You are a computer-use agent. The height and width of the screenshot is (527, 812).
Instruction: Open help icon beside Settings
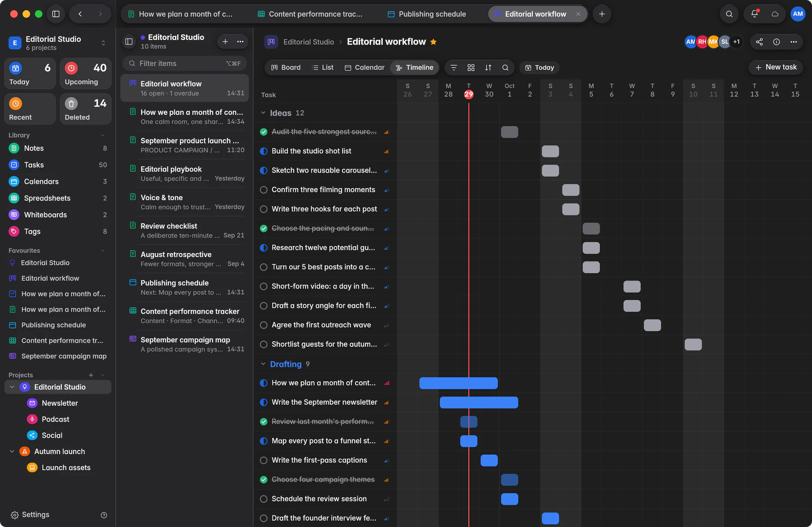point(104,515)
